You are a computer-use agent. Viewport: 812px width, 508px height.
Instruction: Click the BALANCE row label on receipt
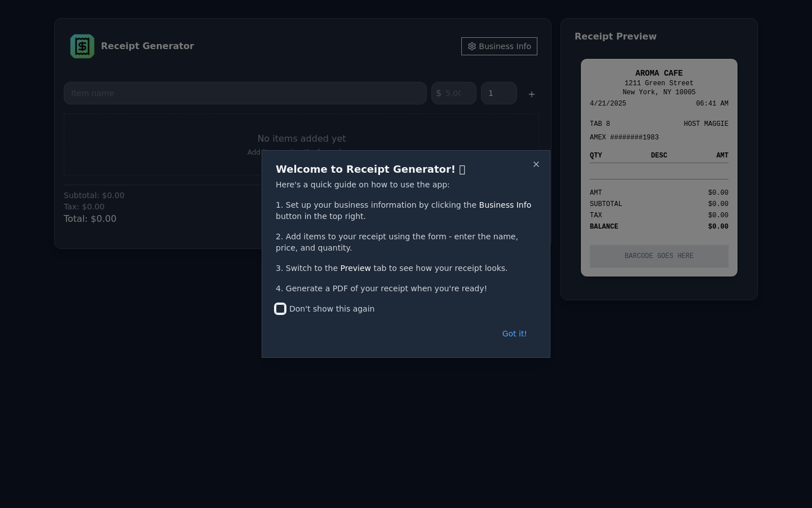[x=604, y=226]
